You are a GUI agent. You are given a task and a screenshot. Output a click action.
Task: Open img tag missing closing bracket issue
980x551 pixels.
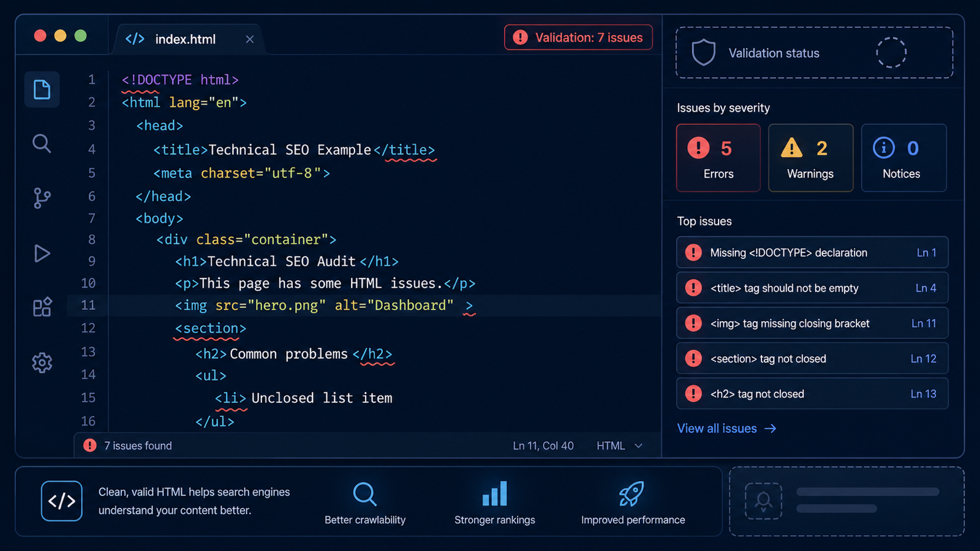[x=812, y=323]
